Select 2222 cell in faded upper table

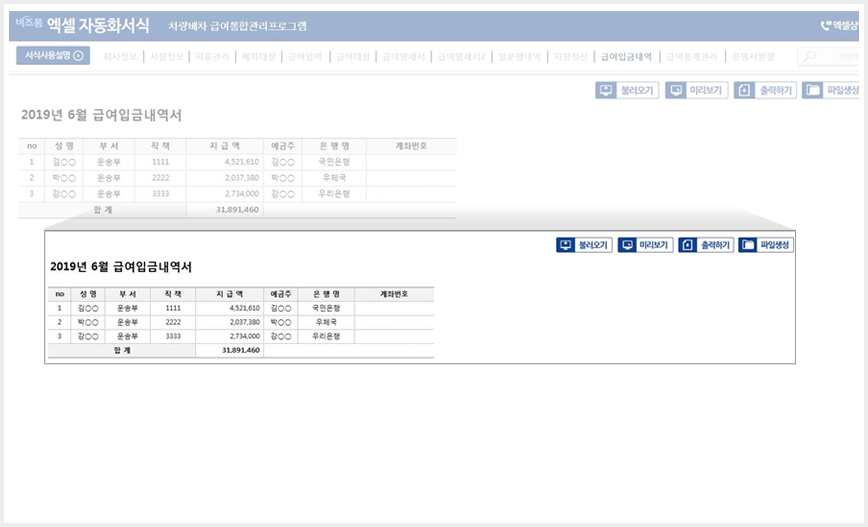pyautogui.click(x=161, y=178)
